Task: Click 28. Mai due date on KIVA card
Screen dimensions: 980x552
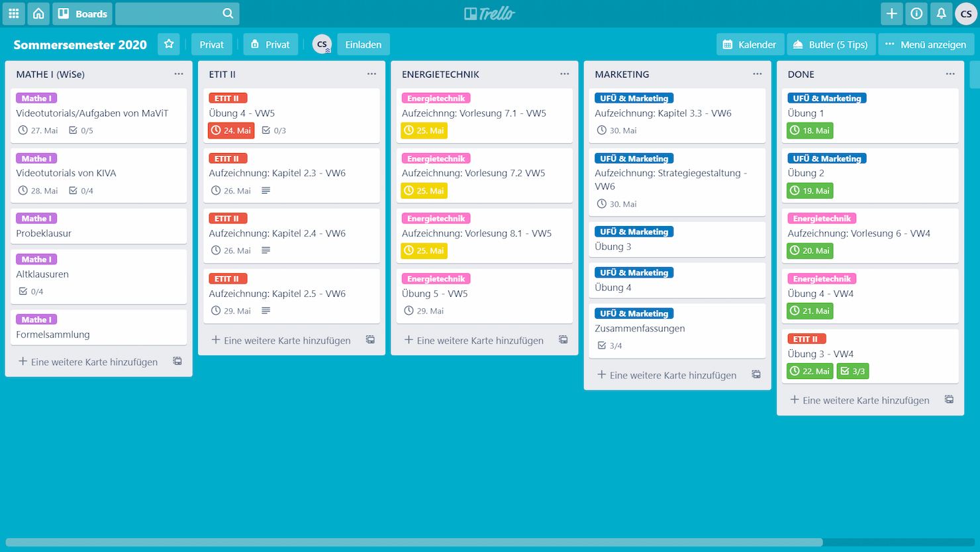Action: (38, 191)
